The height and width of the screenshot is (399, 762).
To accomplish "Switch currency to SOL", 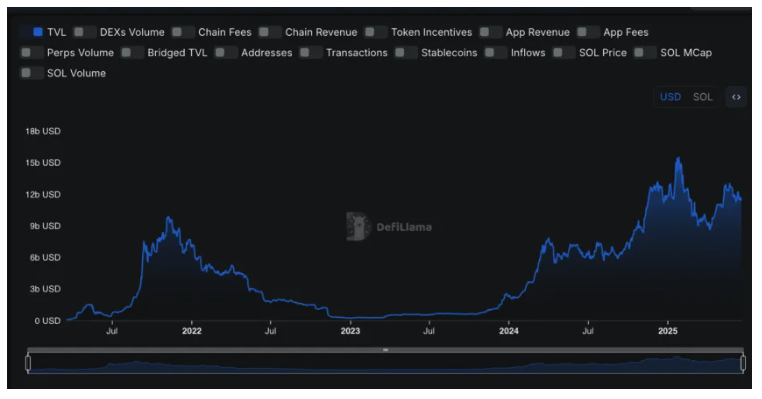I will 702,97.
